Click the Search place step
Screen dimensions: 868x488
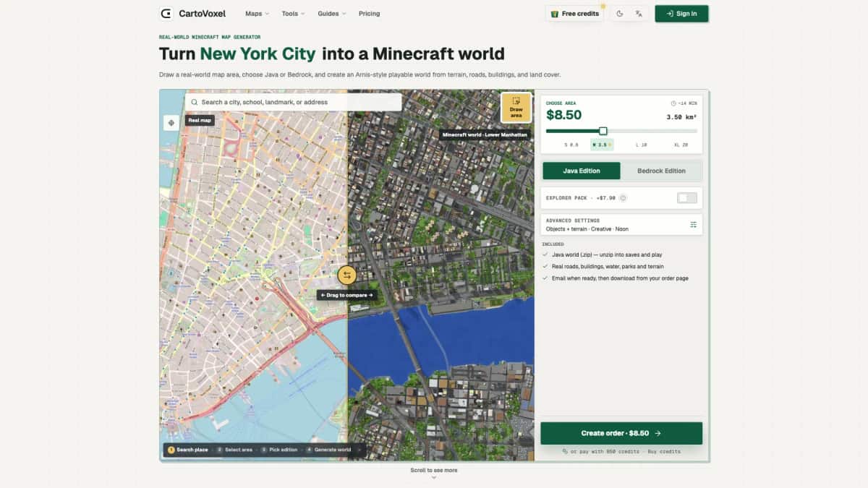click(x=188, y=450)
